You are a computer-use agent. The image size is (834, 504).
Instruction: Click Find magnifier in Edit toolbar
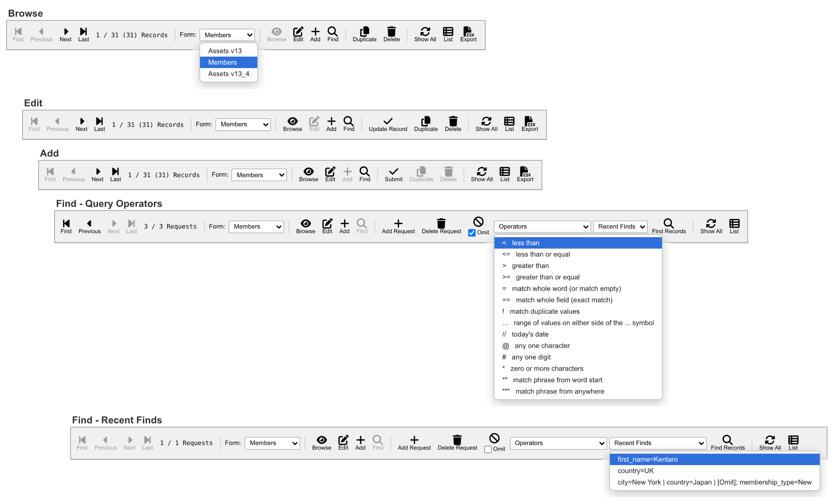pyautogui.click(x=349, y=124)
